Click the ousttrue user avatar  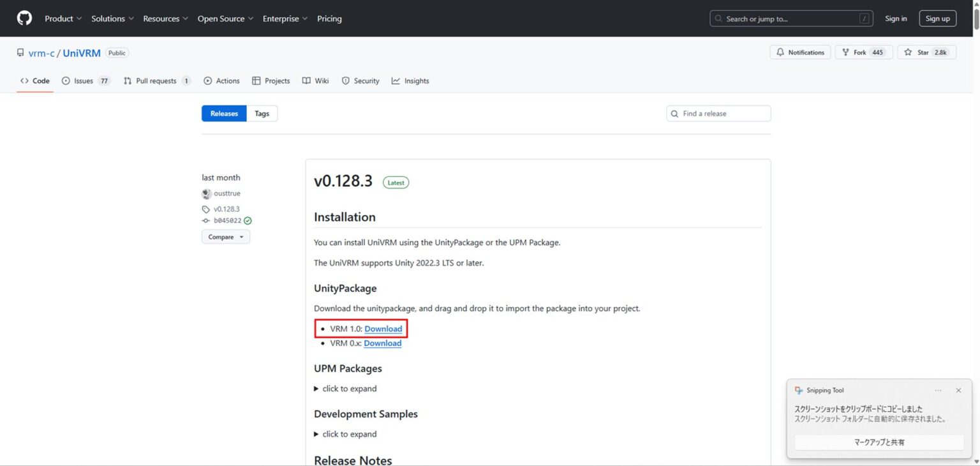[x=207, y=193]
